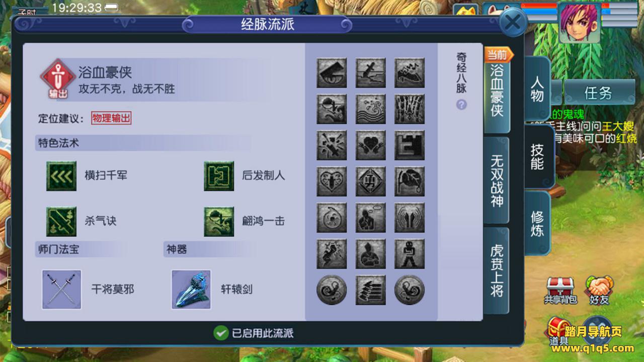Open the 奇经八脉 question mark help
The width and height of the screenshot is (644, 362).
(x=461, y=105)
